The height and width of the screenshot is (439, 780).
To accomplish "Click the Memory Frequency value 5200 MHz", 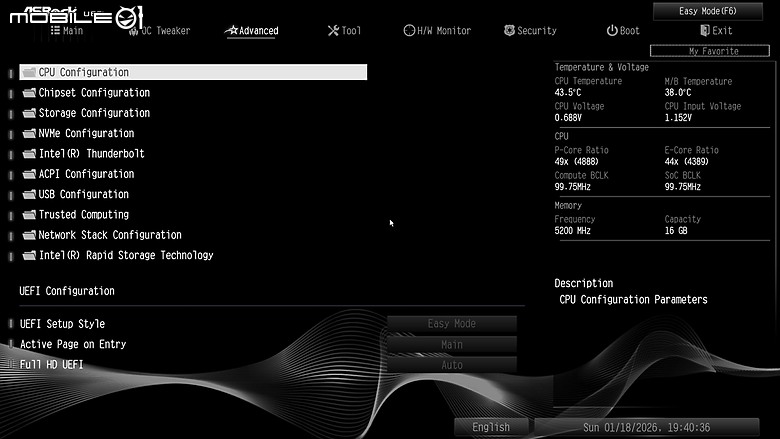I will 572,231.
